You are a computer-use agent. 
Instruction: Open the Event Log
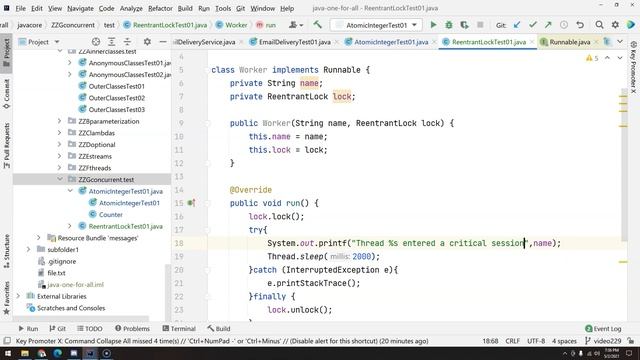click(603, 329)
